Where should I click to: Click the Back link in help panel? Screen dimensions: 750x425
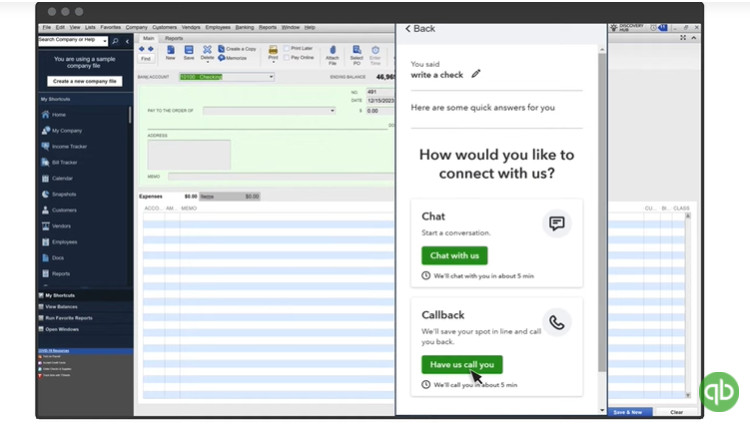pyautogui.click(x=420, y=29)
